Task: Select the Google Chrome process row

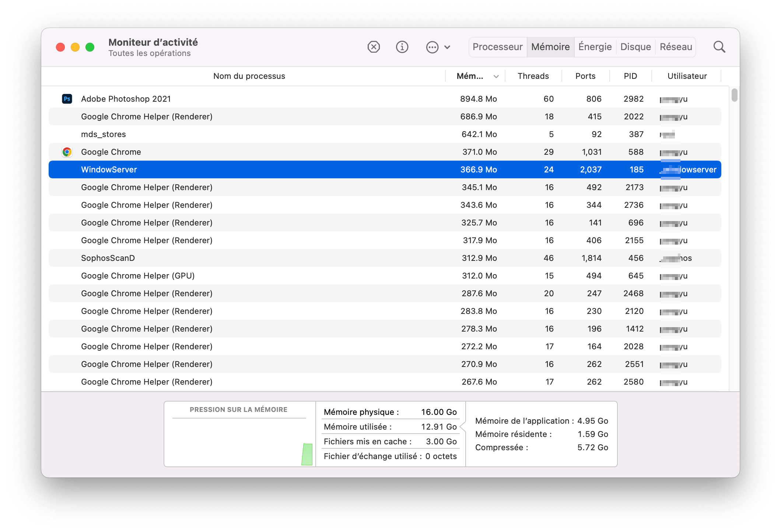Action: click(x=385, y=152)
